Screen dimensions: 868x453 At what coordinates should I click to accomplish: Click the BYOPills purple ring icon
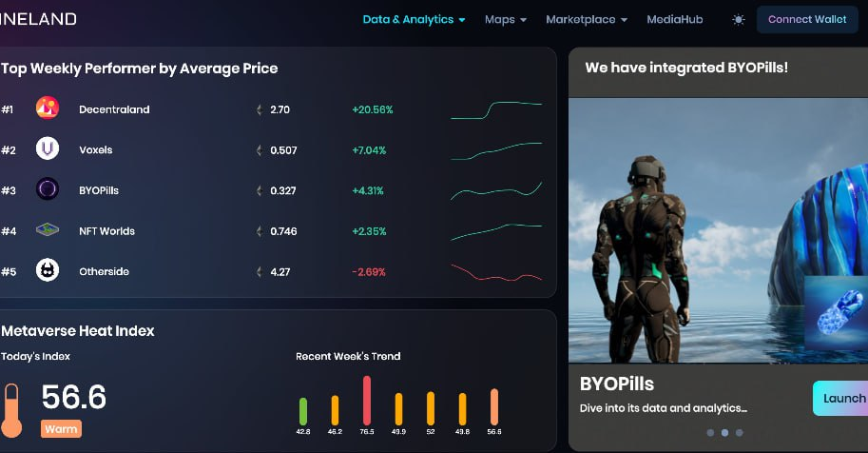click(x=48, y=189)
